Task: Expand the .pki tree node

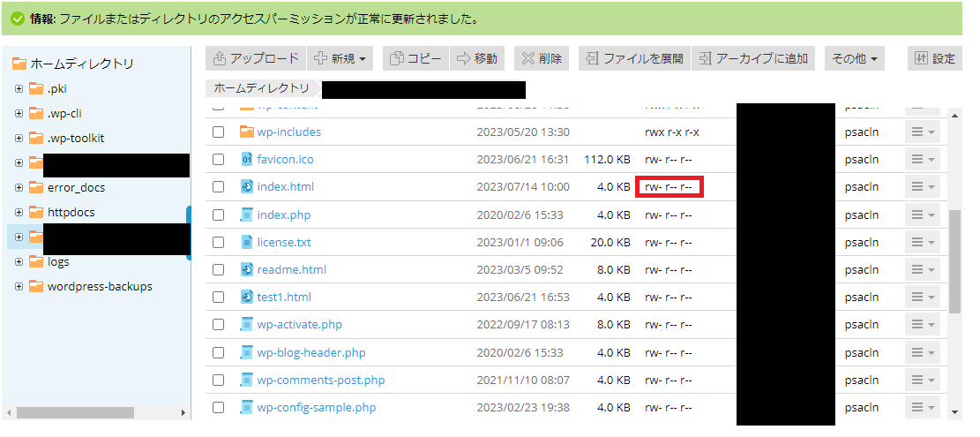Action: [19, 89]
